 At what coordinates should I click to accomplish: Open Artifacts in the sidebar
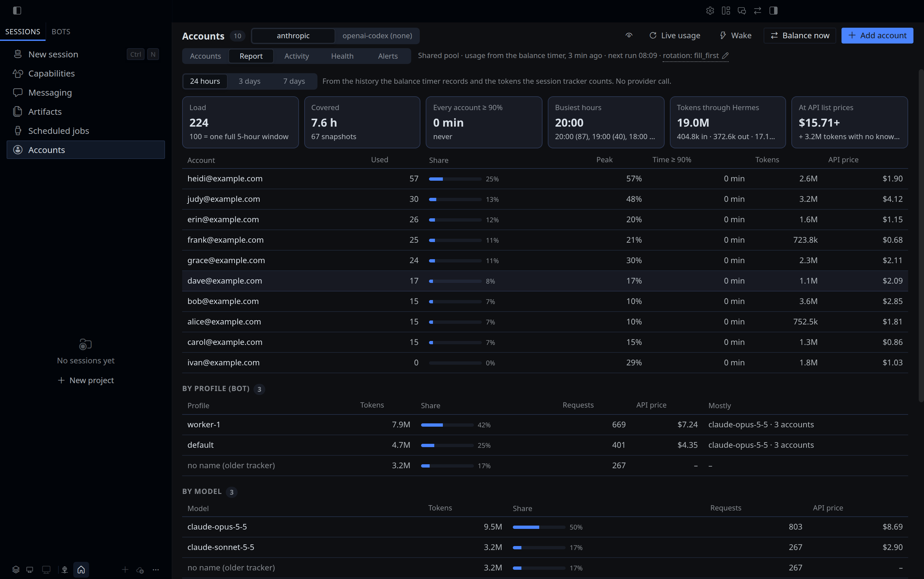click(86, 112)
